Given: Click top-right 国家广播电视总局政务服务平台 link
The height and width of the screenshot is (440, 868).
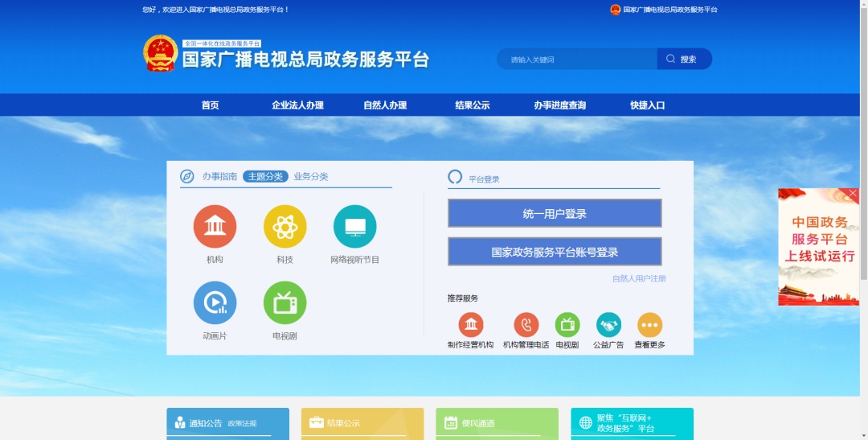Looking at the screenshot, I should tap(669, 10).
